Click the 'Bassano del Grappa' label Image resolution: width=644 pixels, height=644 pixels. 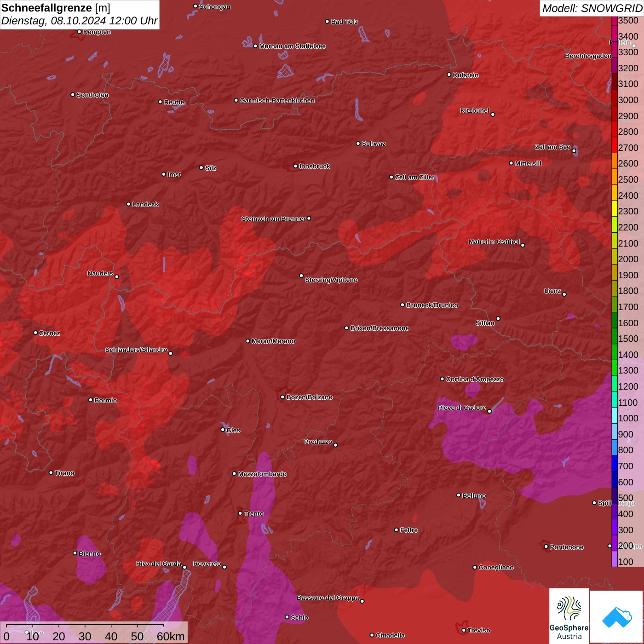point(328,598)
